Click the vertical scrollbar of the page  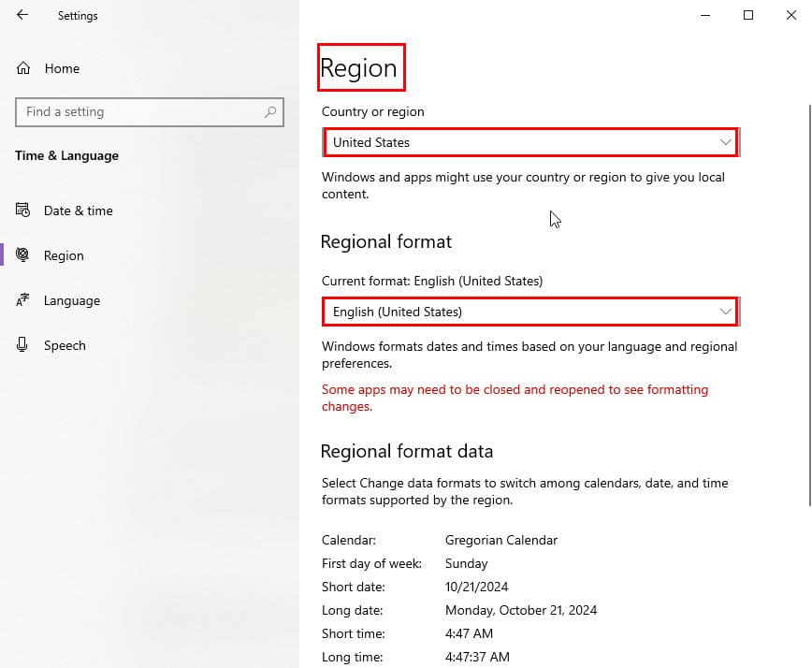809,306
